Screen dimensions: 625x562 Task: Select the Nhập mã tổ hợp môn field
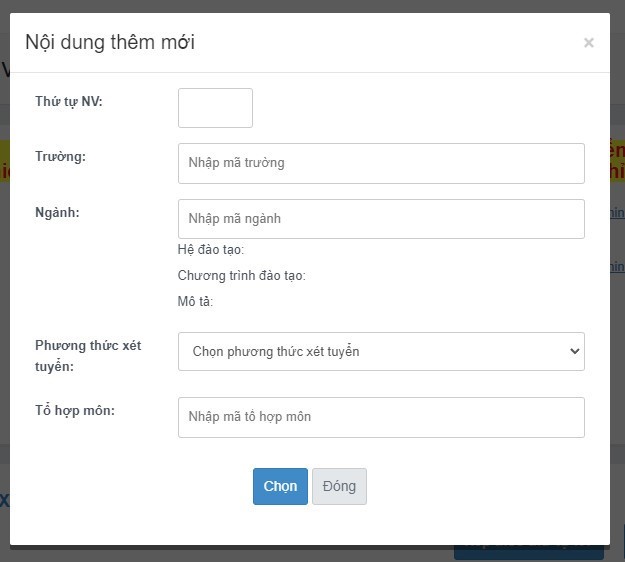[x=380, y=417]
